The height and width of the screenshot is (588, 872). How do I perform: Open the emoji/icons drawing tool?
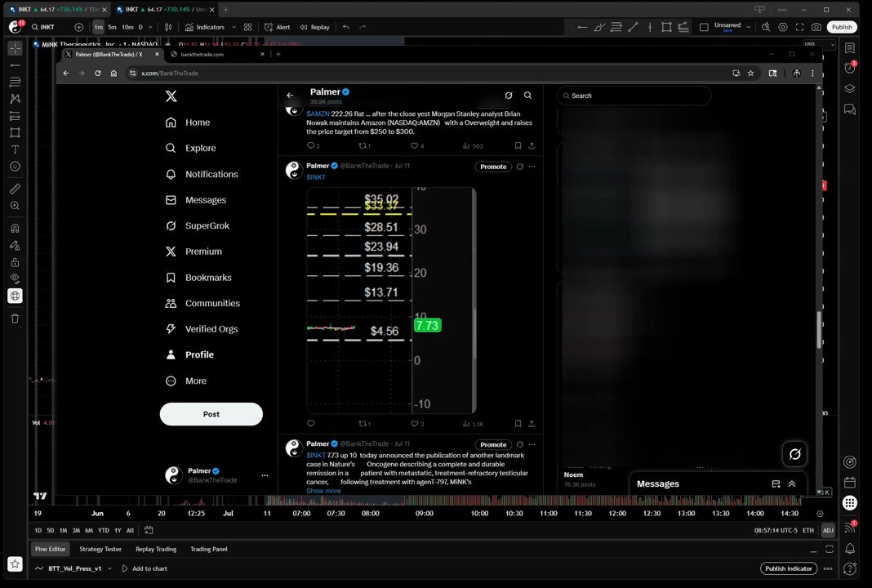click(15, 167)
